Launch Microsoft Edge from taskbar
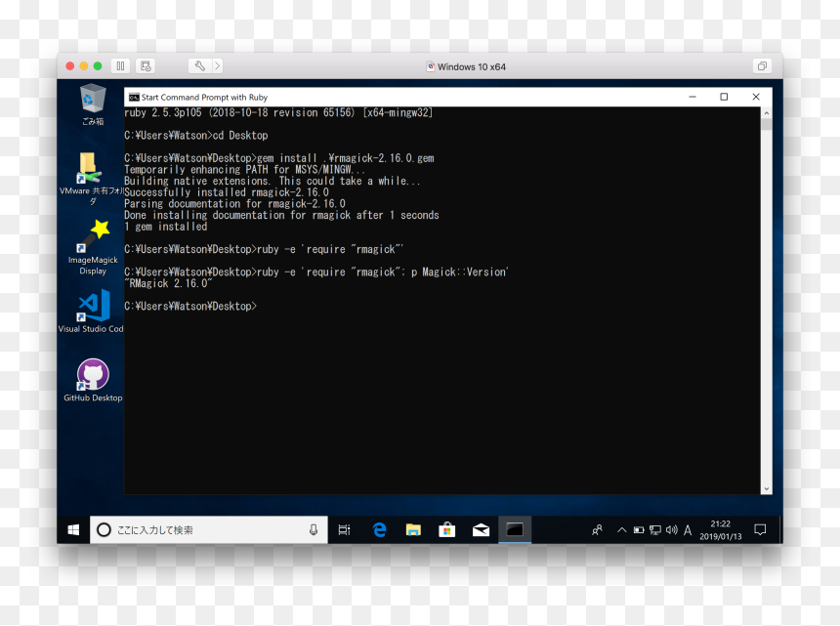Viewport: 840px width, 626px height. point(379,529)
